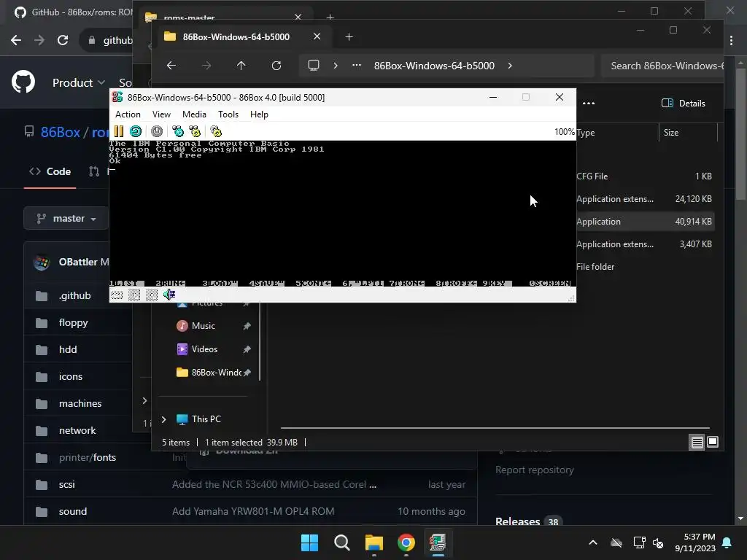Image resolution: width=747 pixels, height=560 pixels.
Task: Show hidden tray icons chevron
Action: [x=593, y=542]
